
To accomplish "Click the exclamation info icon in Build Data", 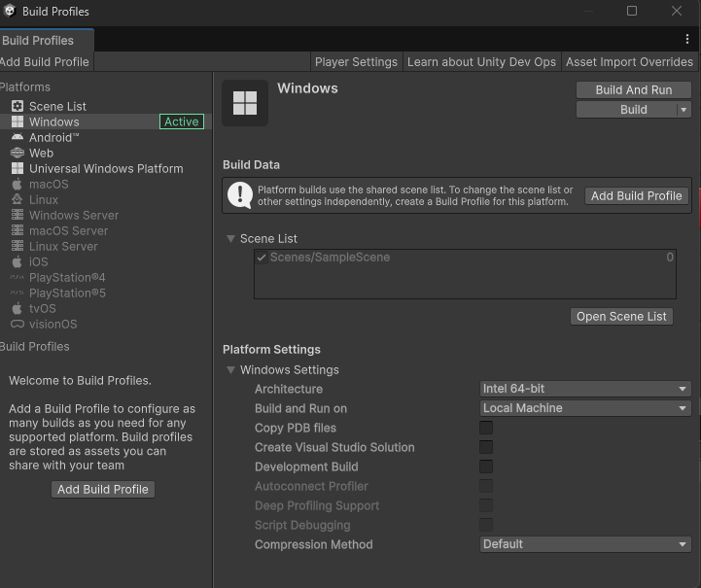I will tap(240, 194).
